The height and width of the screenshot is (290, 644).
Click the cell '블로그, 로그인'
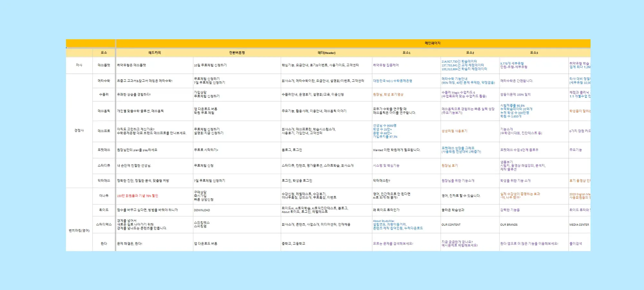click(327, 150)
